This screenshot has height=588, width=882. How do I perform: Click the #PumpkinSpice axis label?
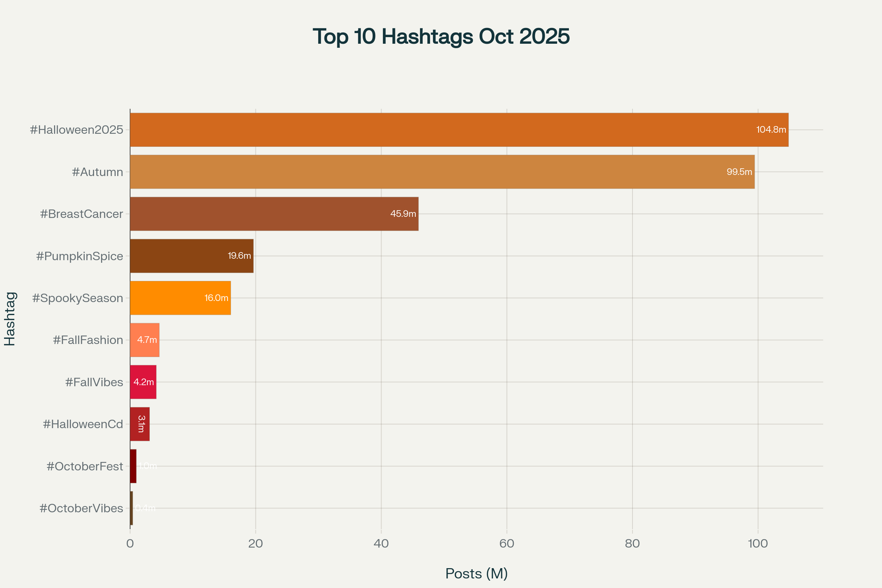79,256
